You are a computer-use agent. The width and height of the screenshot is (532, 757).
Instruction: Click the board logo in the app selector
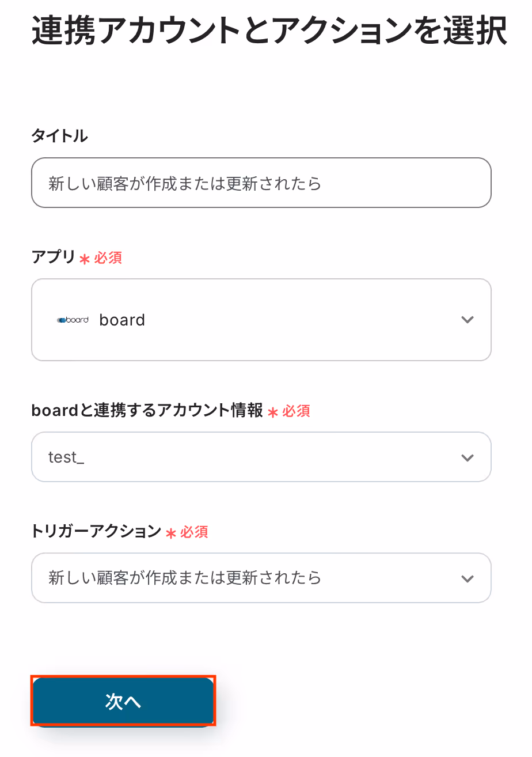73,320
